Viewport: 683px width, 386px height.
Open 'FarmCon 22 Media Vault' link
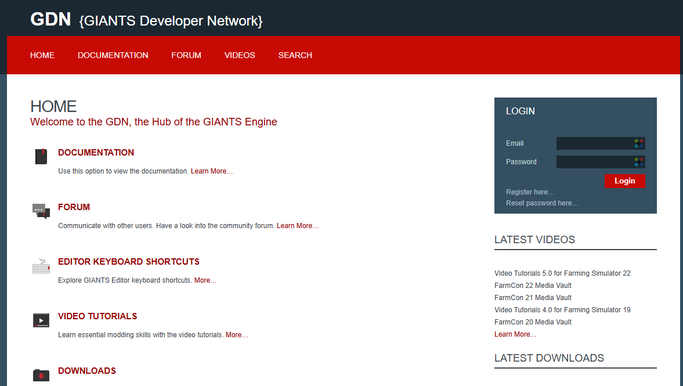(x=533, y=285)
